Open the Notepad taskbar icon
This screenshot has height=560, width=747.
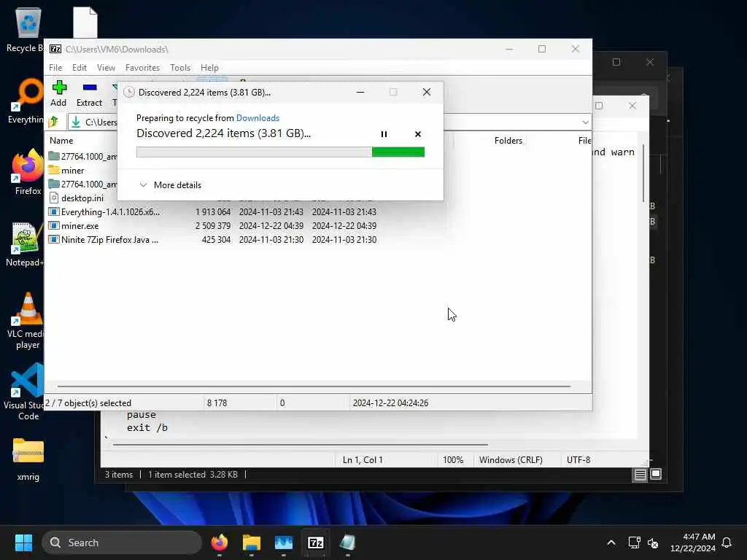tap(348, 542)
